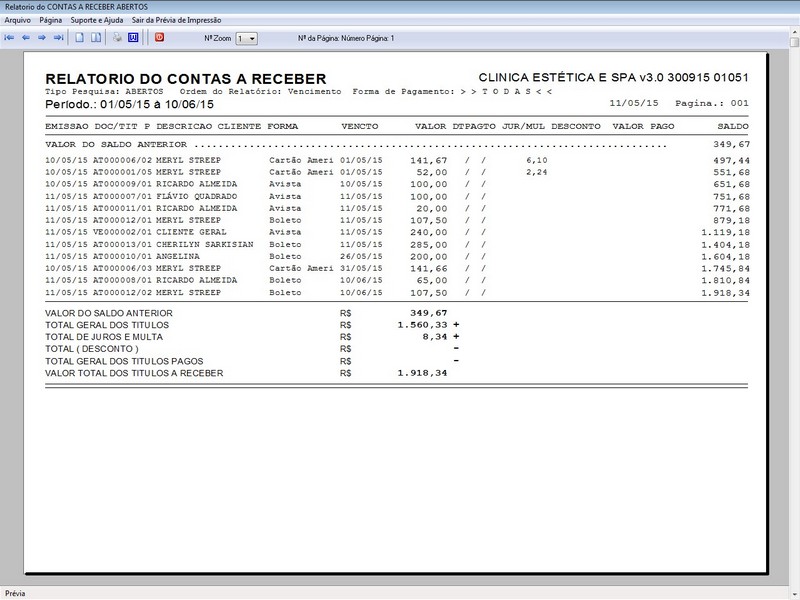Jump to the last page arrow icon
Image resolution: width=800 pixels, height=600 pixels.
58,38
